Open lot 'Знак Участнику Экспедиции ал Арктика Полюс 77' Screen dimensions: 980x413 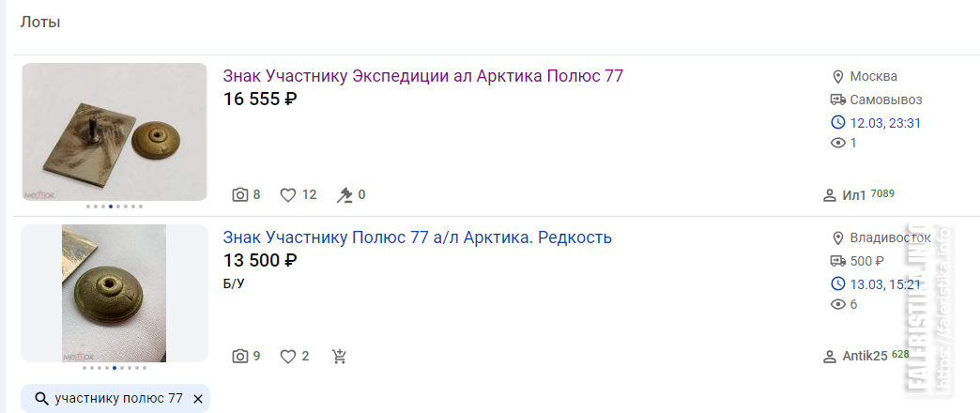coord(423,76)
